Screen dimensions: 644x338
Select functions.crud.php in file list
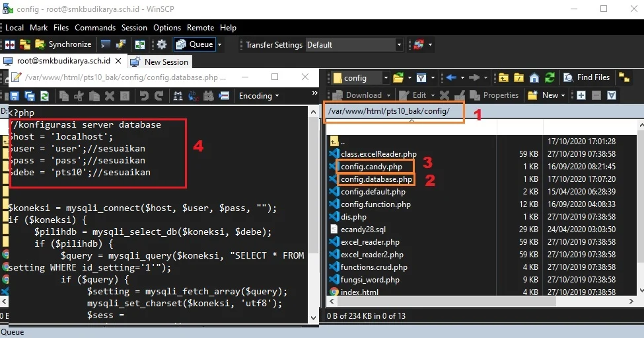click(374, 267)
